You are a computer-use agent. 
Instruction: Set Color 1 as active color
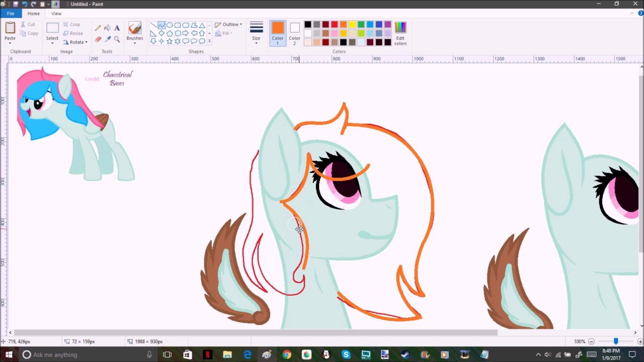point(277,33)
